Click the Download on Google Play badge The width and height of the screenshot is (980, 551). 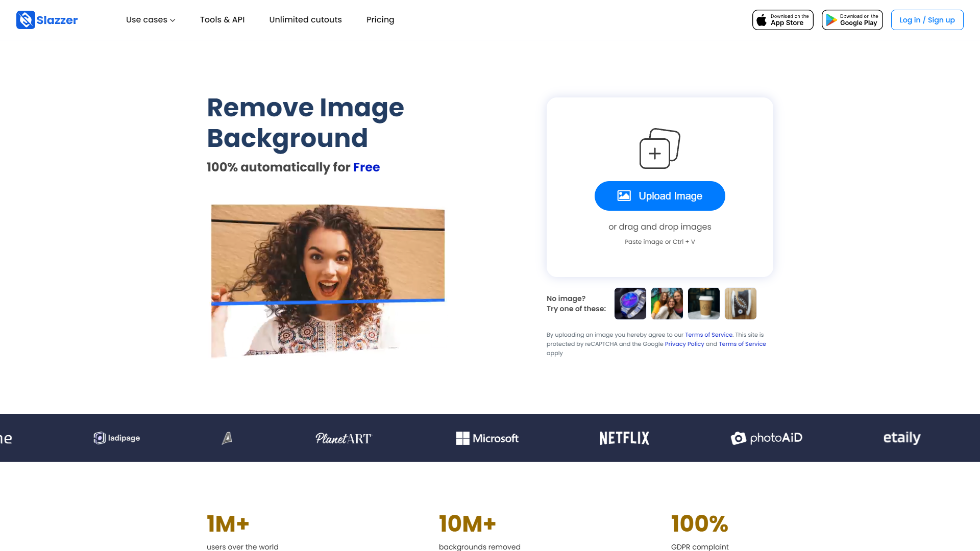point(851,19)
